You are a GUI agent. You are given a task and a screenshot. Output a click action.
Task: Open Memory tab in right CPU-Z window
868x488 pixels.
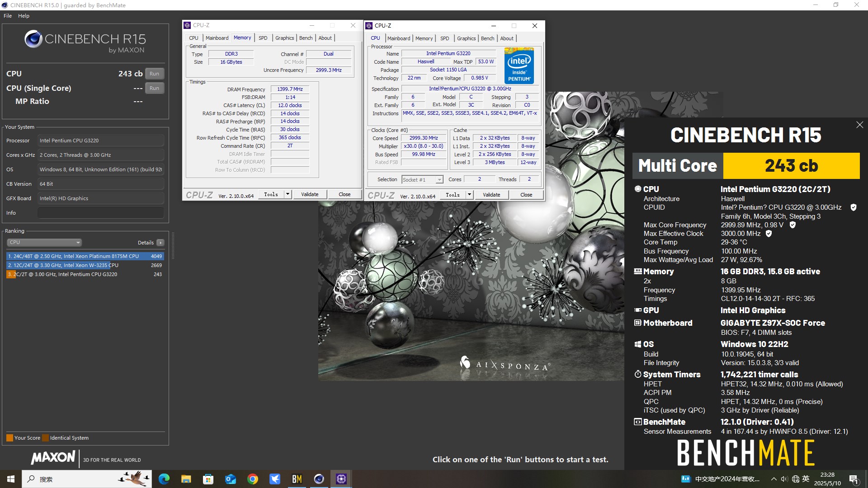424,38
